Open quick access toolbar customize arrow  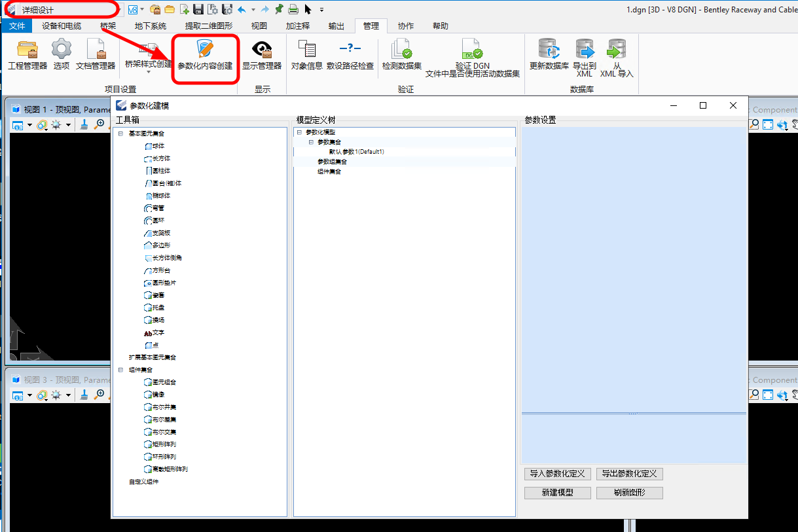click(321, 10)
